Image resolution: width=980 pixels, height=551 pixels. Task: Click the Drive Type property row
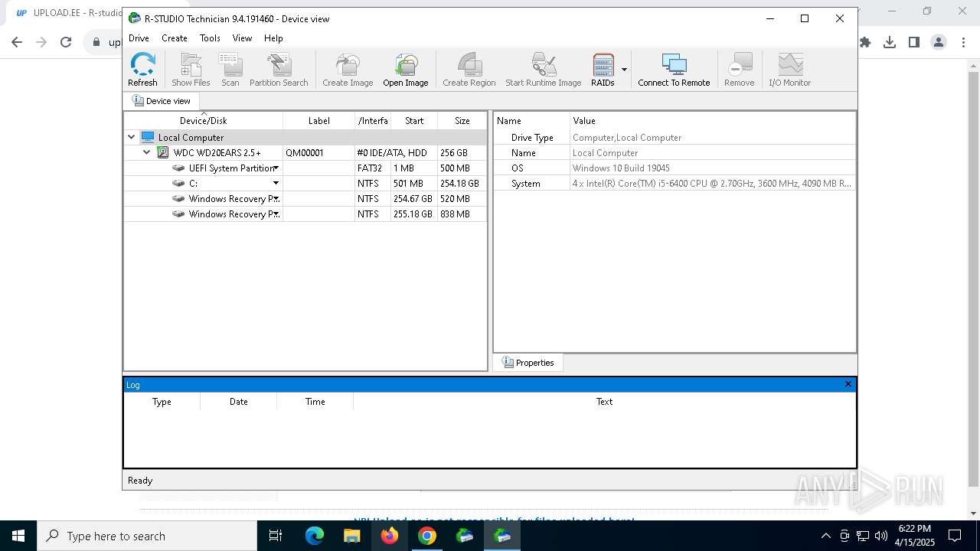click(x=675, y=138)
